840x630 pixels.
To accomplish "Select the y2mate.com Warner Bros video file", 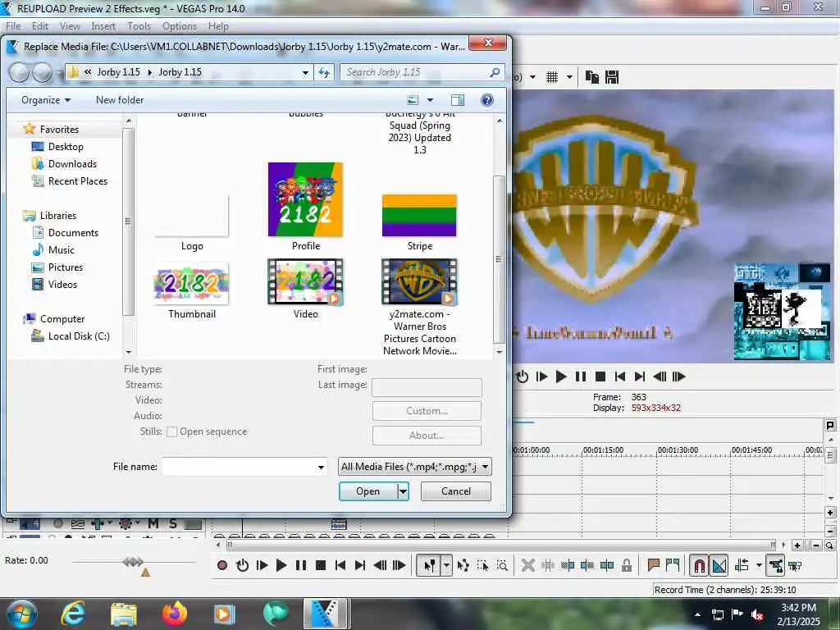I will (x=419, y=308).
